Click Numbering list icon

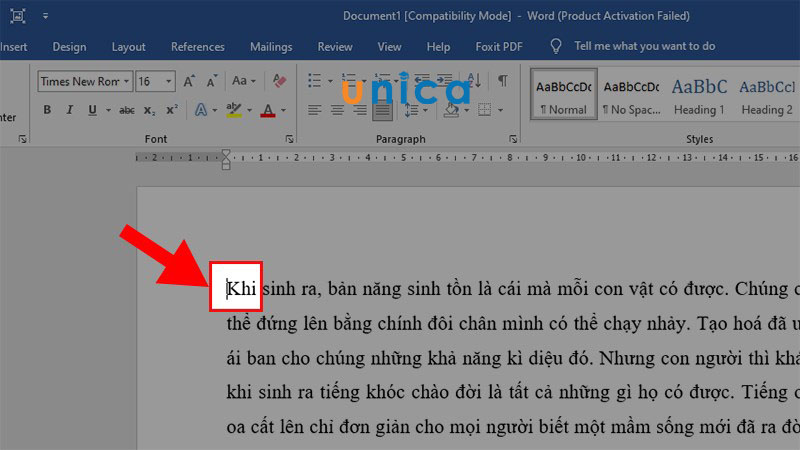(349, 81)
